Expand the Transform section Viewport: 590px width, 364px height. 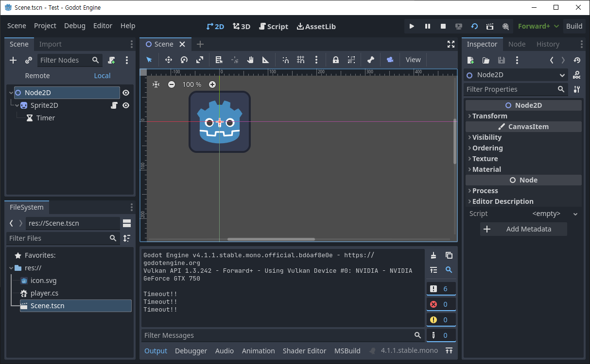(x=523, y=116)
